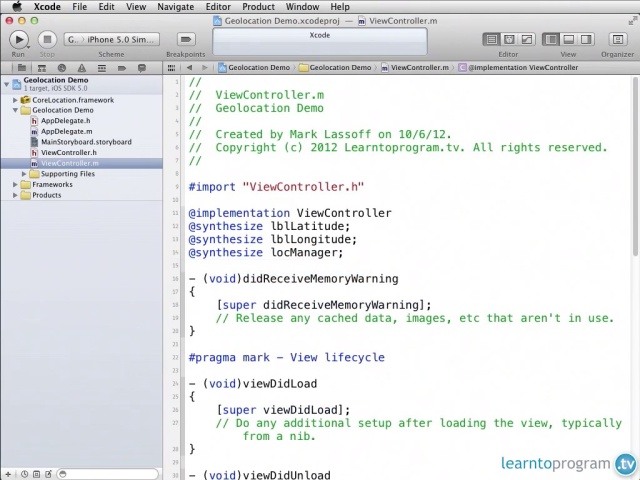Screen dimensions: 640x480
Task: Select the Standard editor mode
Action: 491,40
